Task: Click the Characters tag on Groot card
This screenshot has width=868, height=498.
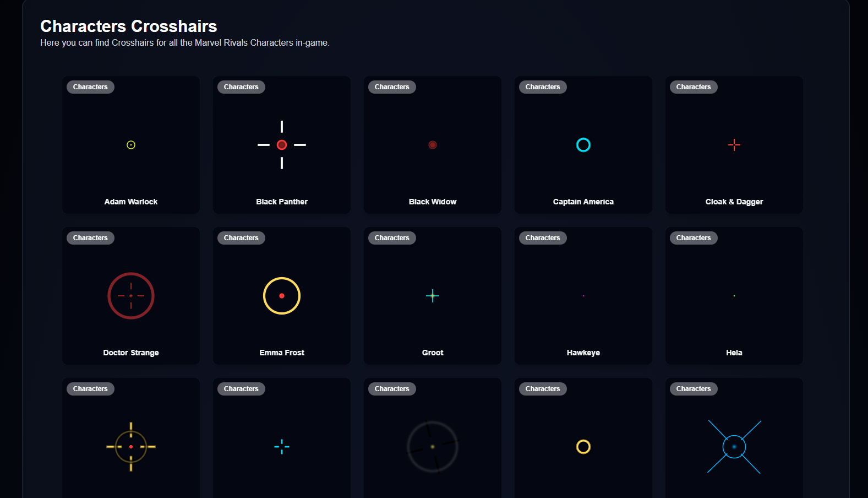Action: (x=392, y=238)
